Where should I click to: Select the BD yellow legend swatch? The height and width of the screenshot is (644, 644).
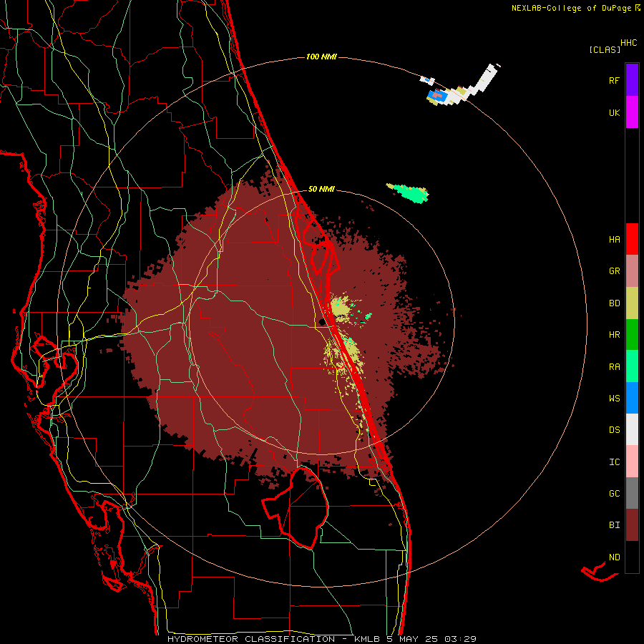632,303
